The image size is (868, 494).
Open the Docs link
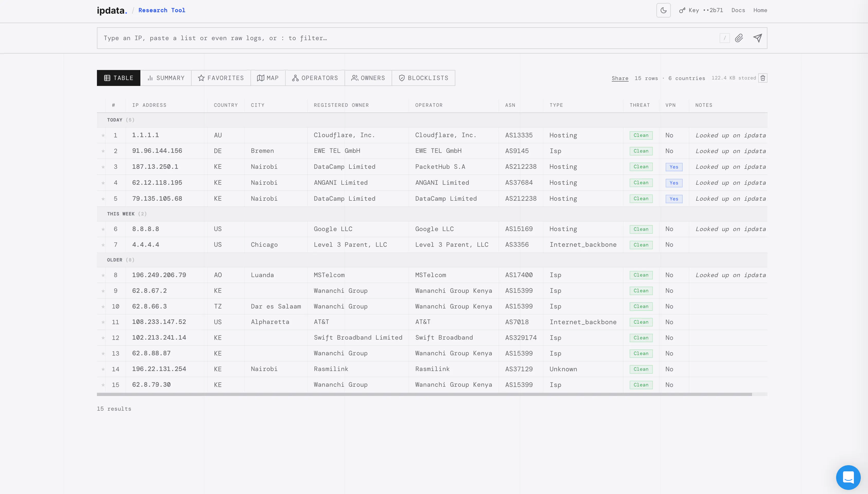click(738, 10)
